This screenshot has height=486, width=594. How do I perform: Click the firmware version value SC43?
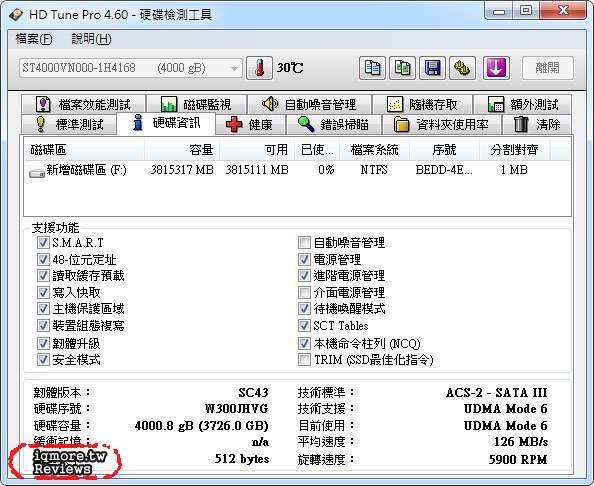coord(253,393)
